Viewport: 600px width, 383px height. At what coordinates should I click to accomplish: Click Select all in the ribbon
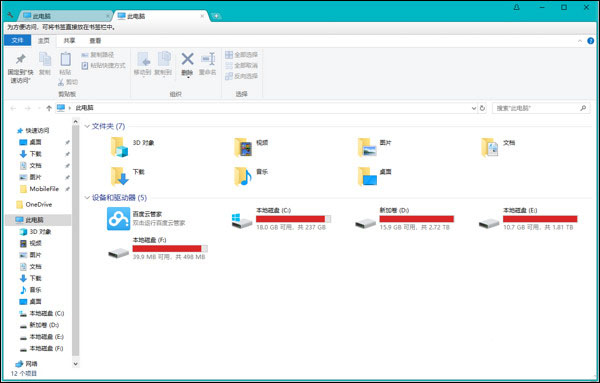click(x=241, y=55)
